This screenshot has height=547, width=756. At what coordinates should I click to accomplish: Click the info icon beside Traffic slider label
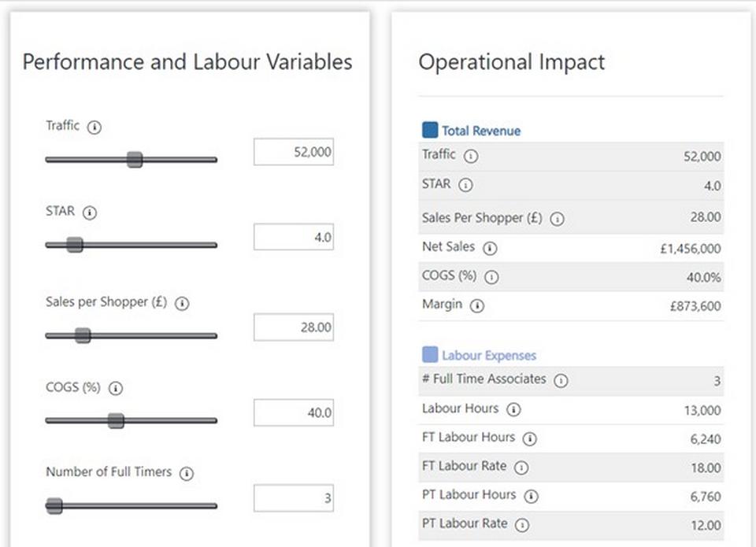94,127
